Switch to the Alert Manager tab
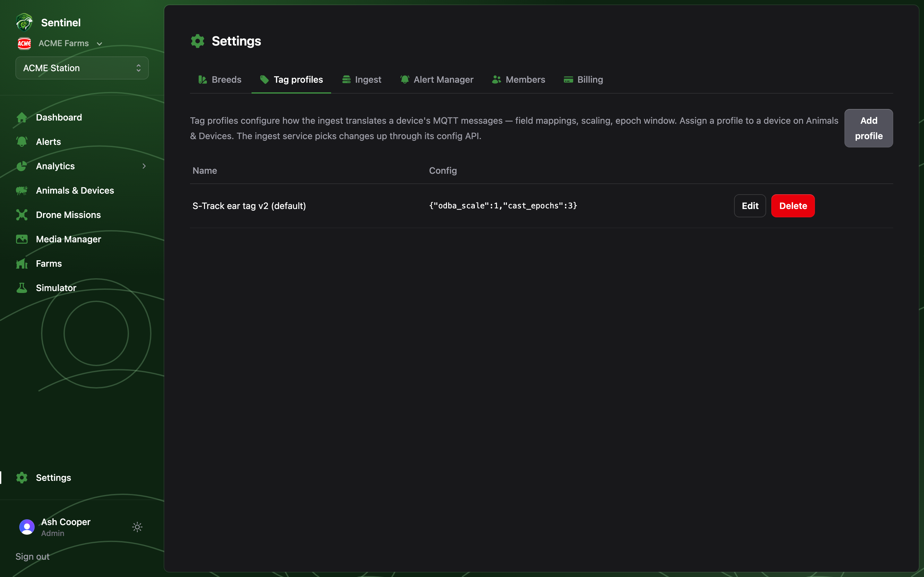 tap(436, 79)
